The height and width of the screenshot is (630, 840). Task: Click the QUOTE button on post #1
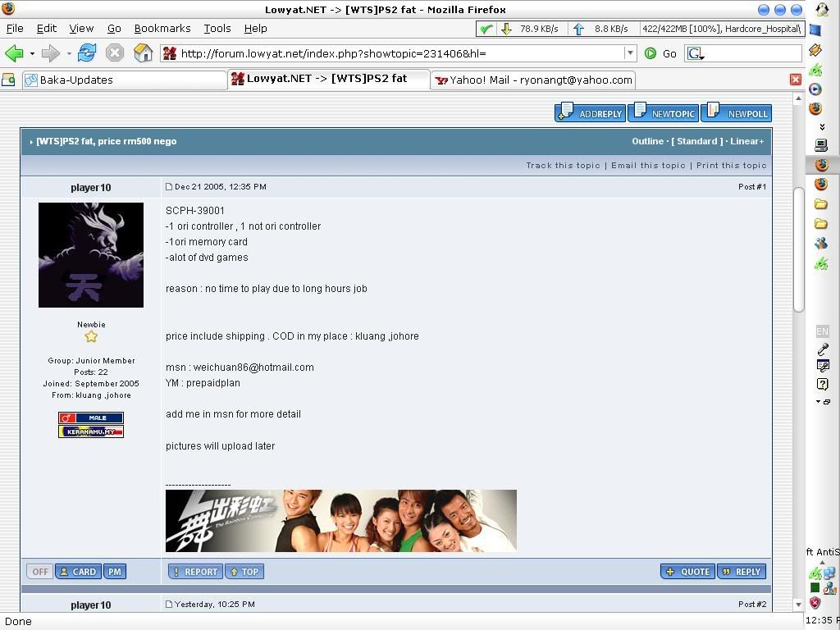click(687, 572)
